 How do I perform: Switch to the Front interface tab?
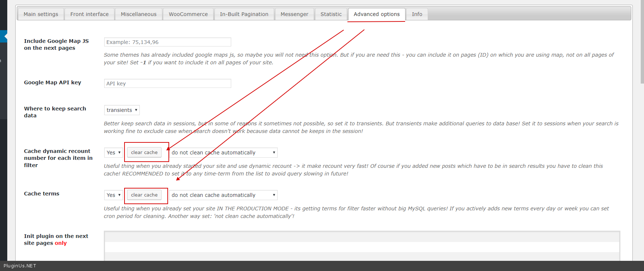pos(89,14)
